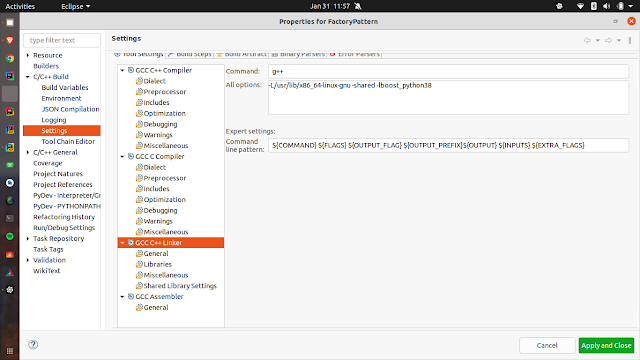Select the Settings page in the sidebar
Image resolution: width=640 pixels, height=360 pixels.
coord(62,131)
